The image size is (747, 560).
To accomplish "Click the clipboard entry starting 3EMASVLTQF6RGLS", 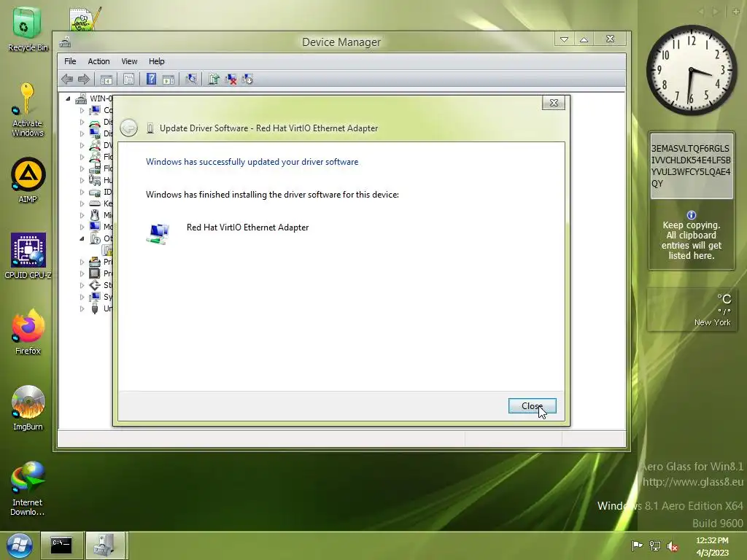I will point(691,166).
